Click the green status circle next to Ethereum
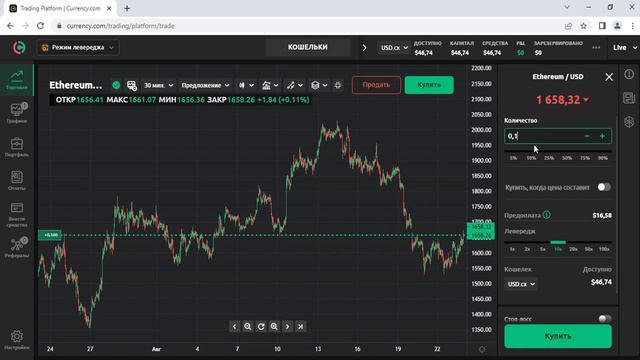Screen dimensions: 640x360 [116, 85]
